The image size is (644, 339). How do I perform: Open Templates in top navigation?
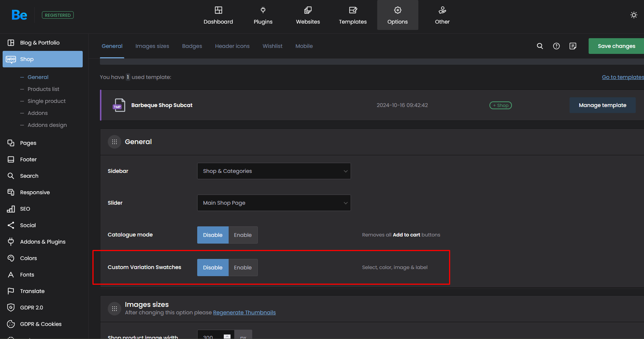(353, 15)
